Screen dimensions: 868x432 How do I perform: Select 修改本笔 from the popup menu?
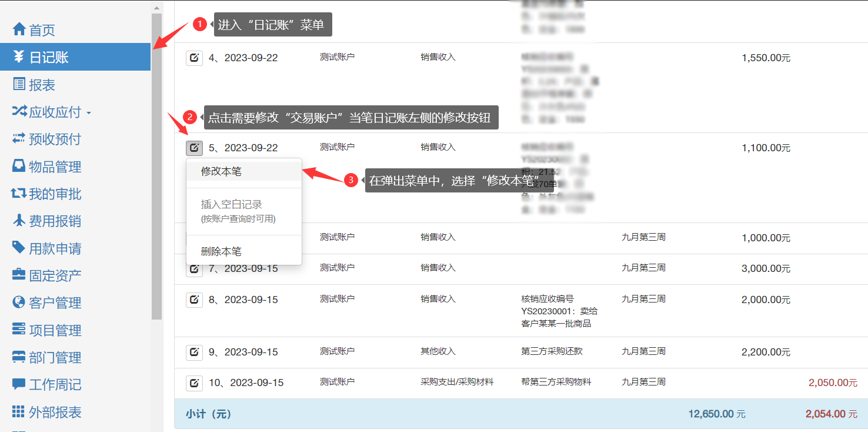(x=221, y=171)
